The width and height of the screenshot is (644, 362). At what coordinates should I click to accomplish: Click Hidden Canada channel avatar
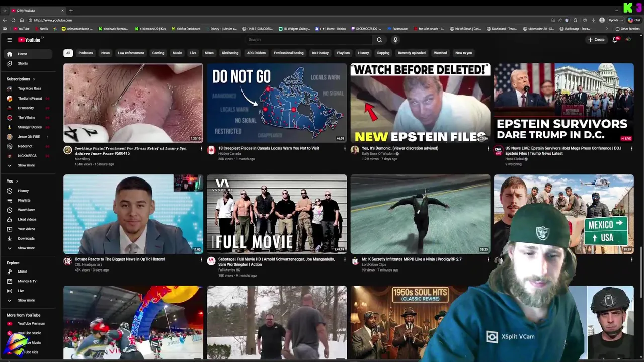click(x=211, y=150)
